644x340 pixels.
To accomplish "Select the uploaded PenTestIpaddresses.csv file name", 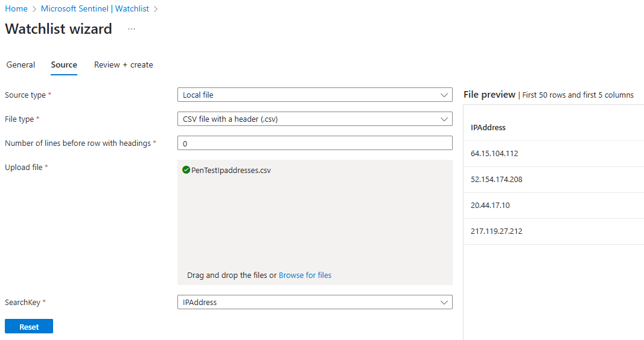I will coord(231,170).
